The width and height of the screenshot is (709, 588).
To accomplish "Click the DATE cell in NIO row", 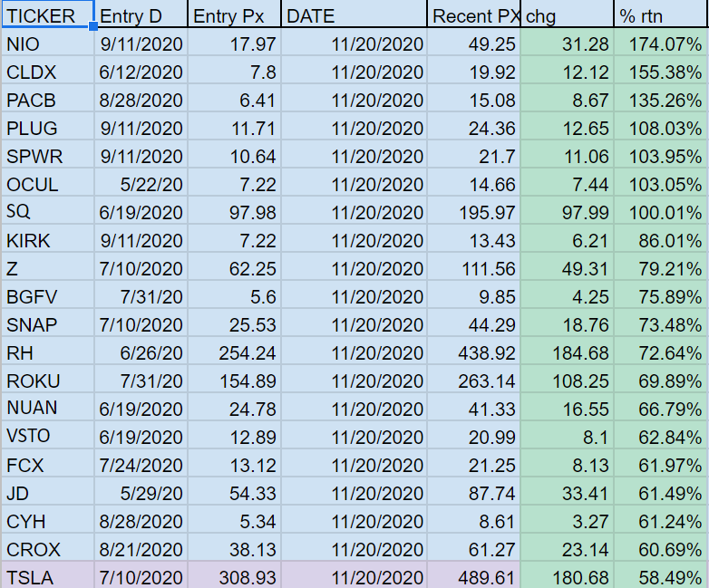I will coord(354,43).
